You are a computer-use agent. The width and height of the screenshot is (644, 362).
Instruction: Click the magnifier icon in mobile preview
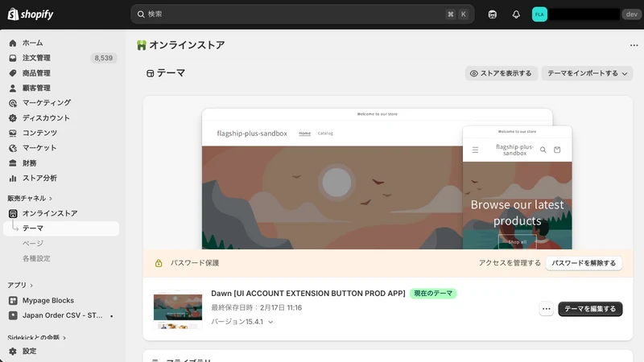[543, 150]
